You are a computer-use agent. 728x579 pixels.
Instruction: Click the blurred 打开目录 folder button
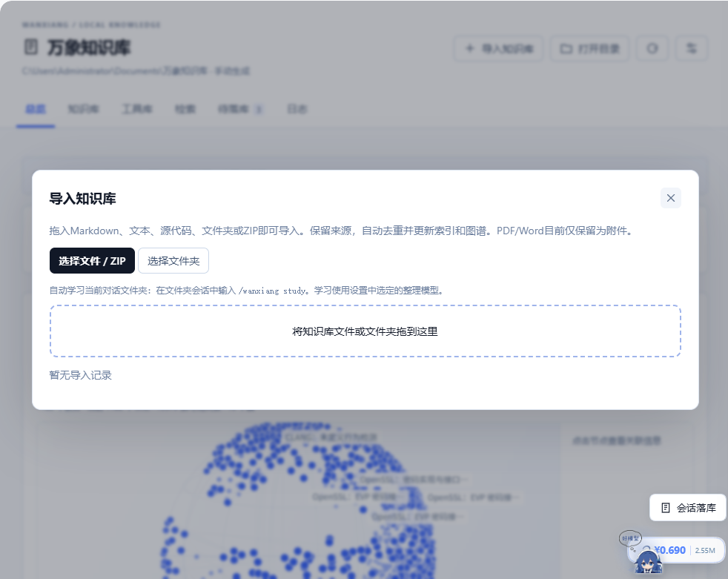coord(589,48)
